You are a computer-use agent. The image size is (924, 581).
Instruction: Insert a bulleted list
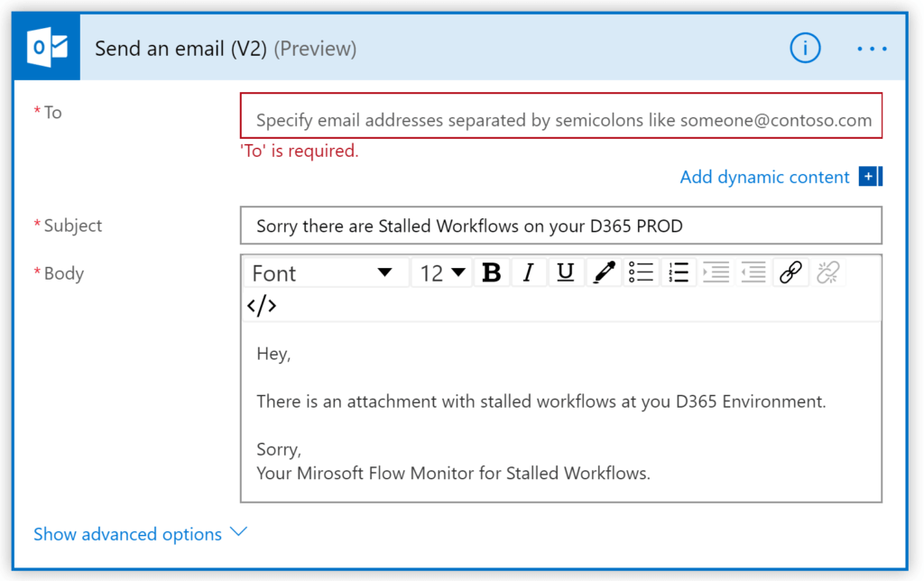point(641,272)
